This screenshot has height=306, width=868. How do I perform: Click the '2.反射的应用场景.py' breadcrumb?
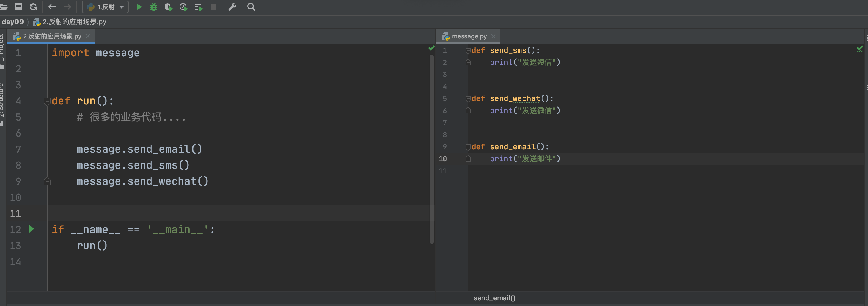70,22
